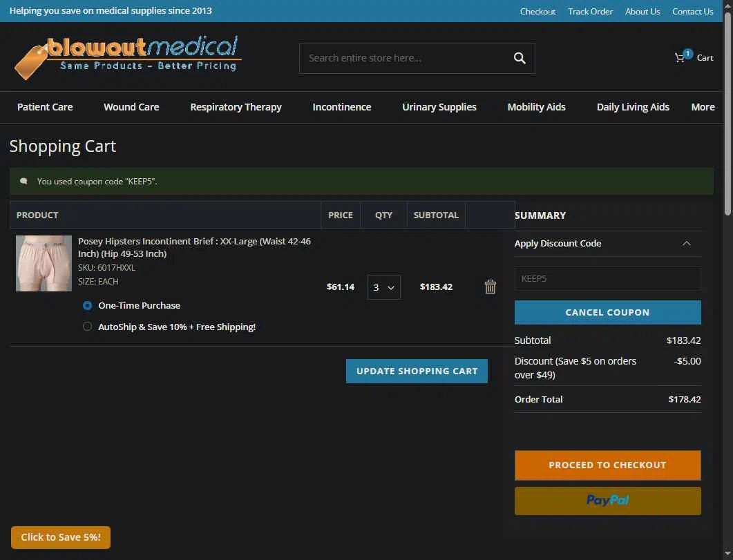Open the Wound Care menu

click(131, 107)
